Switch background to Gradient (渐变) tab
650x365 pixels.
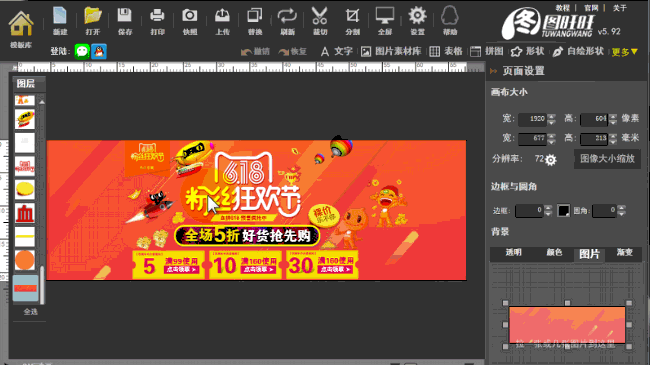(x=624, y=253)
